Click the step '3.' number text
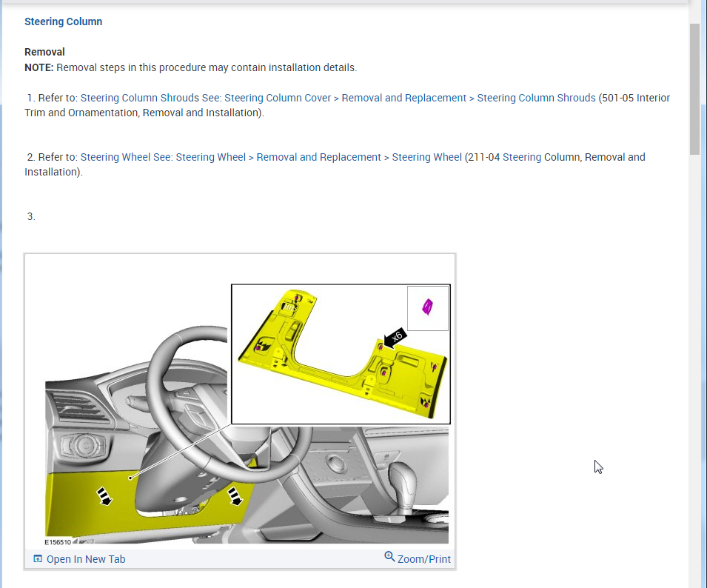Screen dimensions: 707x588 31,216
